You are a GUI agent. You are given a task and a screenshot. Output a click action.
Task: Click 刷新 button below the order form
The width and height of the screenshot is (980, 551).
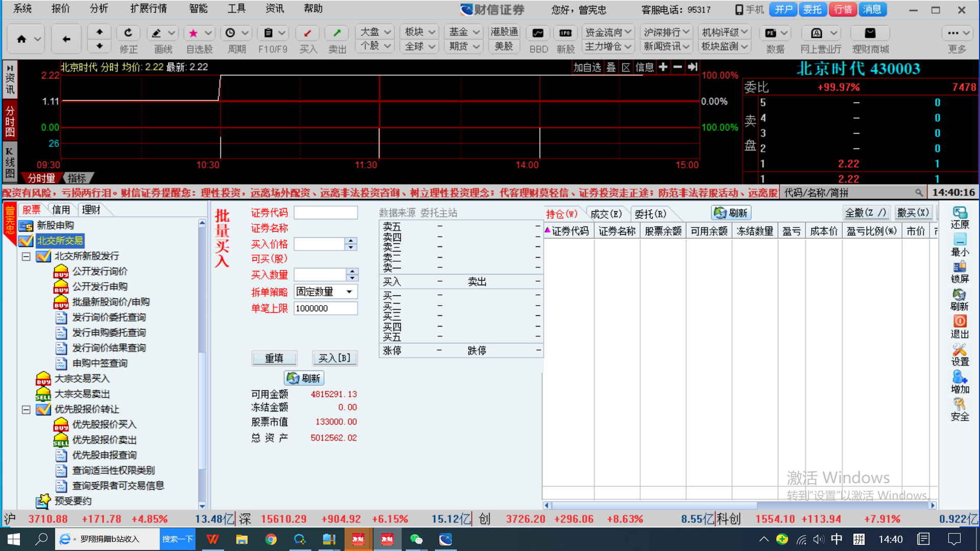(x=304, y=378)
